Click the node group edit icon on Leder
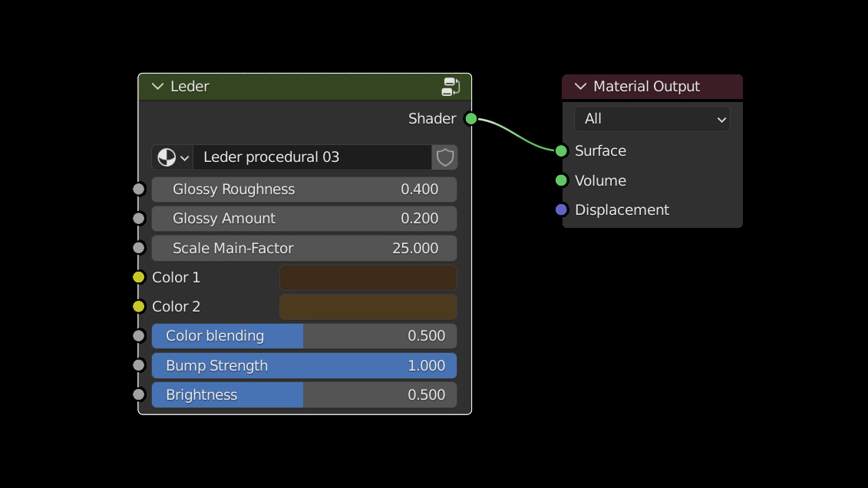Viewport: 868px width, 488px height. tap(451, 87)
